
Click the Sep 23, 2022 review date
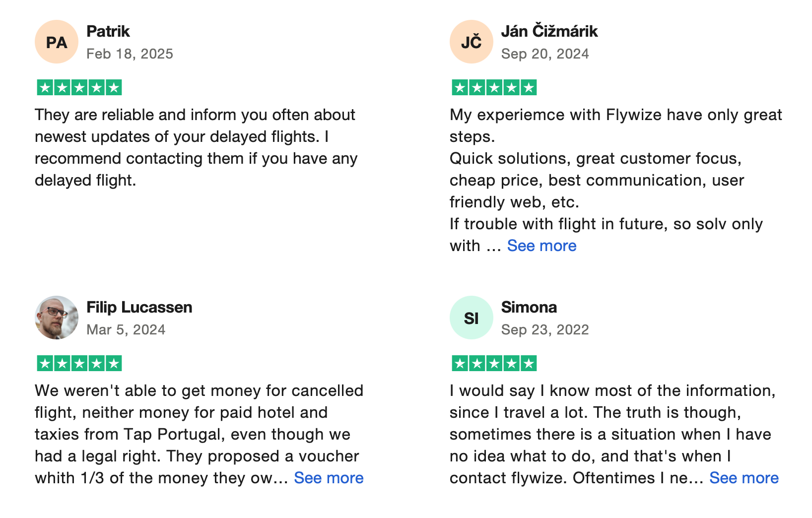click(x=545, y=329)
